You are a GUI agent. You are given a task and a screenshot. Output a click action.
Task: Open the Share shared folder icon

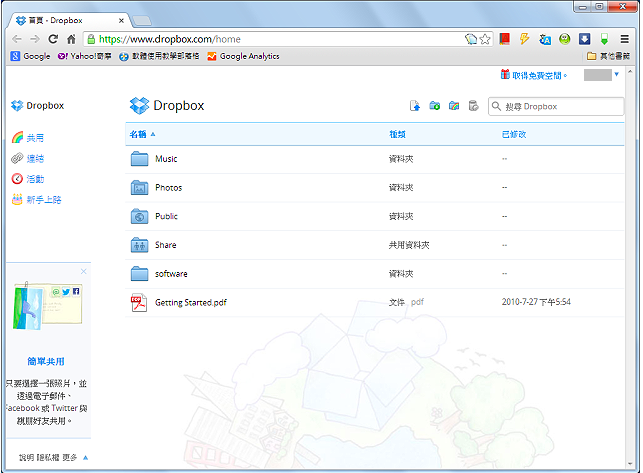(139, 245)
